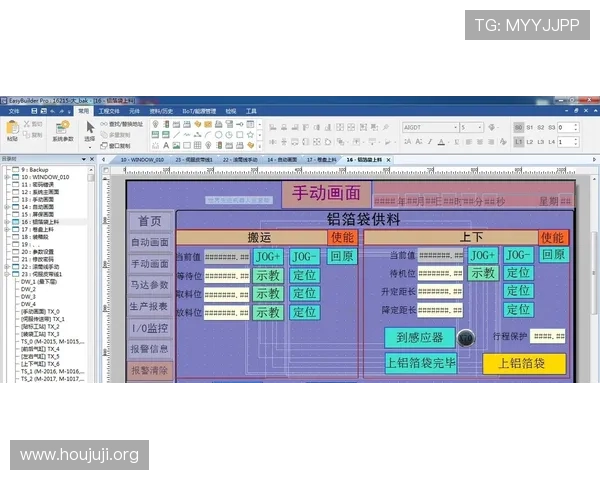Viewport: 600px width, 480px height.
Task: Expand the 10 : WINDOW_010 tree node
Action: click(x=8, y=177)
